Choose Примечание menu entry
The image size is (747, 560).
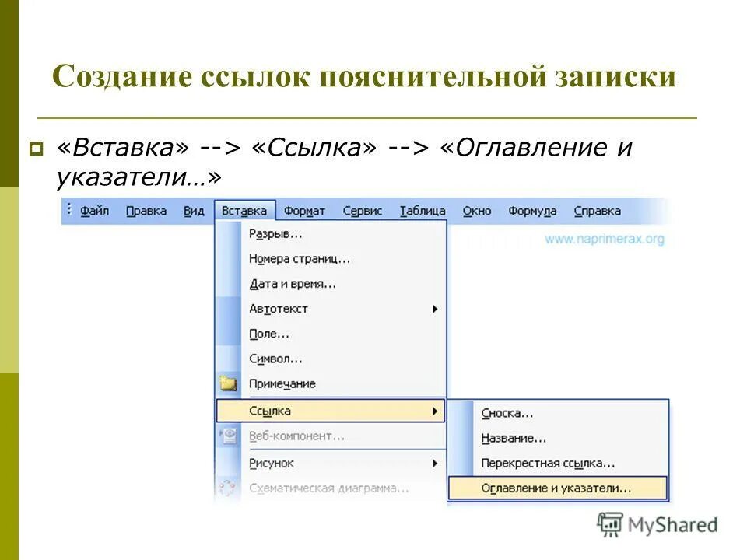(331, 383)
